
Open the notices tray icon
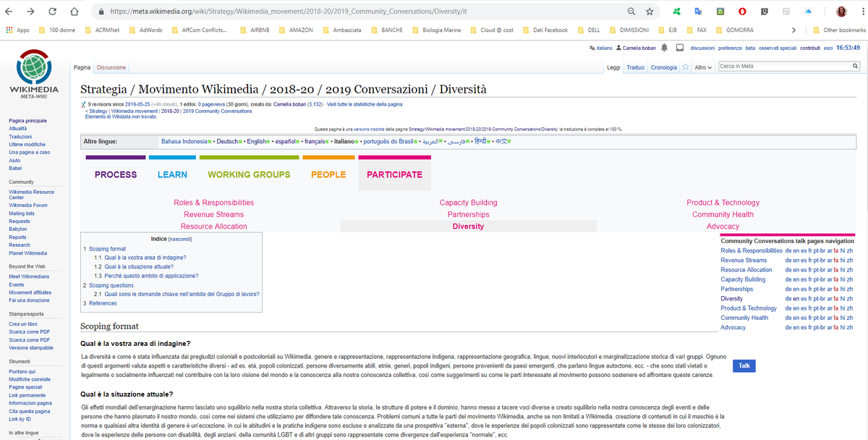679,48
